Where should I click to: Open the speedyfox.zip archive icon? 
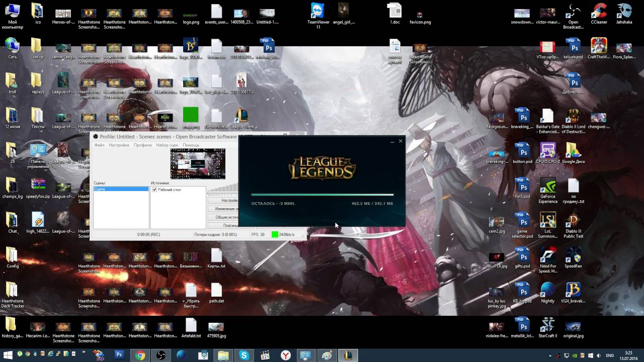(x=38, y=188)
